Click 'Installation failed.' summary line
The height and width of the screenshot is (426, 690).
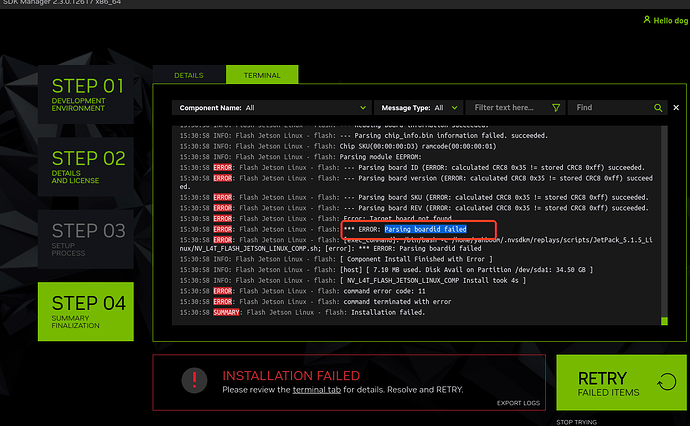point(302,312)
